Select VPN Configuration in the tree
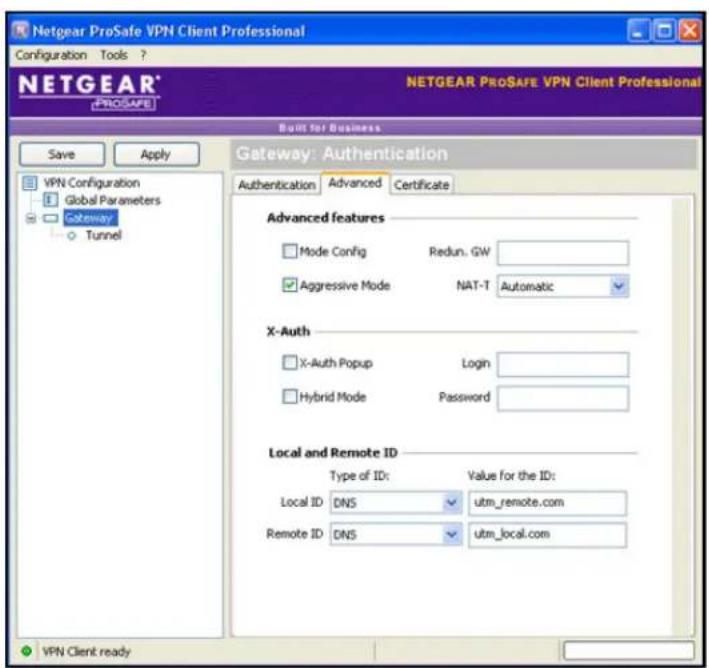The width and height of the screenshot is (709, 668). coord(91,183)
